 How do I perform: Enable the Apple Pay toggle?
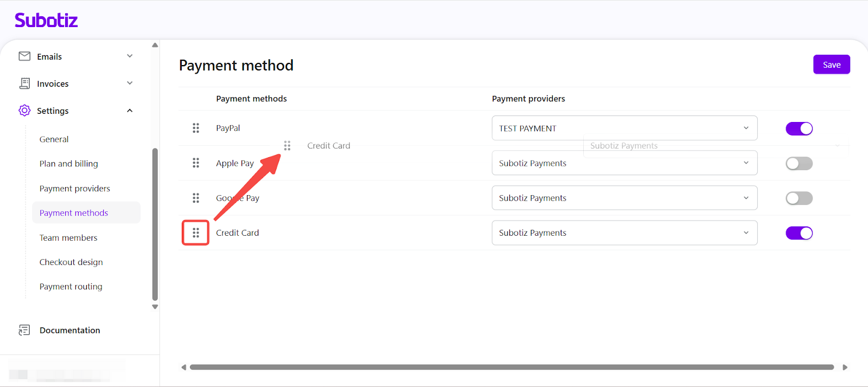click(x=799, y=163)
